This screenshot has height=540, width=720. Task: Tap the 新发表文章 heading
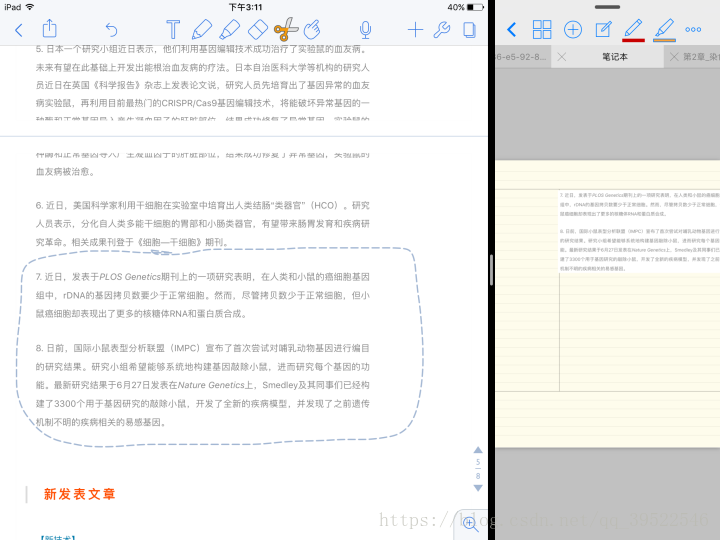[x=79, y=494]
